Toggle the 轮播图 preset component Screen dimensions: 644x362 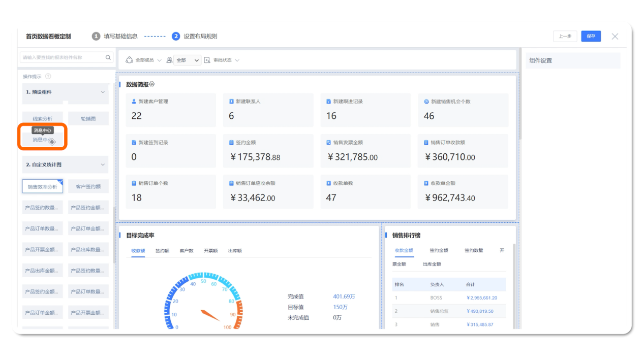88,119
